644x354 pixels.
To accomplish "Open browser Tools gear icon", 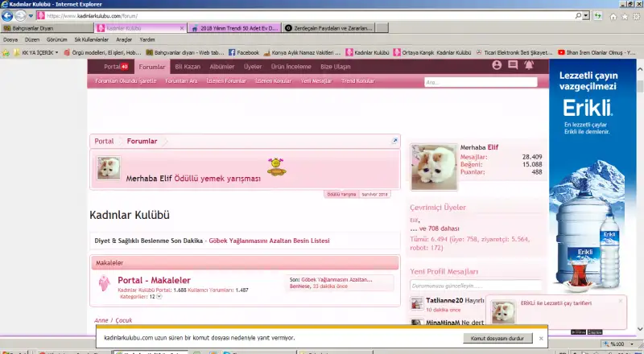I will [637, 17].
